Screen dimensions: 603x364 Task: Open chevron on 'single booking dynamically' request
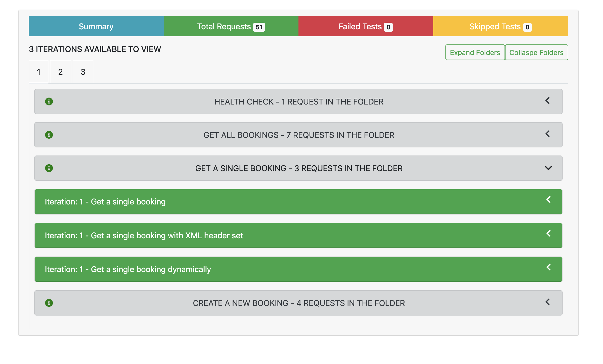pos(548,267)
